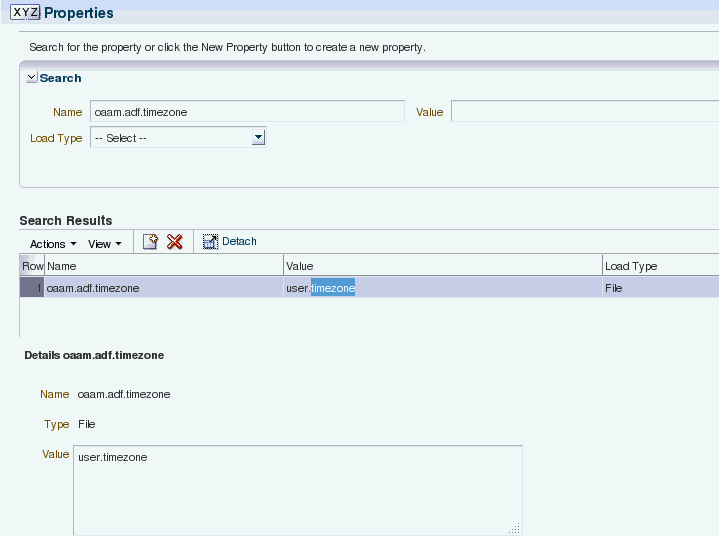Open the Actions menu

(53, 244)
